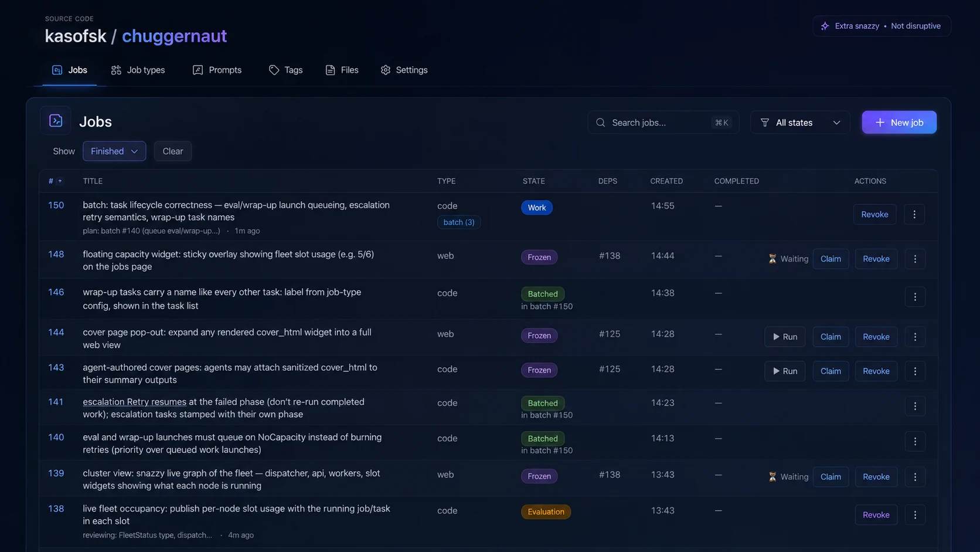
Task: Claim job 143
Action: point(831,371)
